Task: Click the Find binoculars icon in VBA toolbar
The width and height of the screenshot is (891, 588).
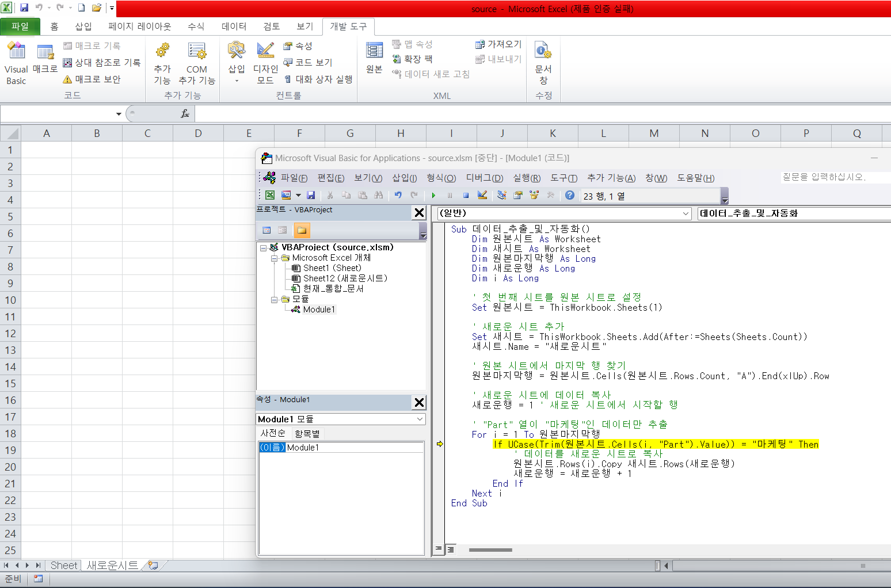Action: pyautogui.click(x=378, y=196)
